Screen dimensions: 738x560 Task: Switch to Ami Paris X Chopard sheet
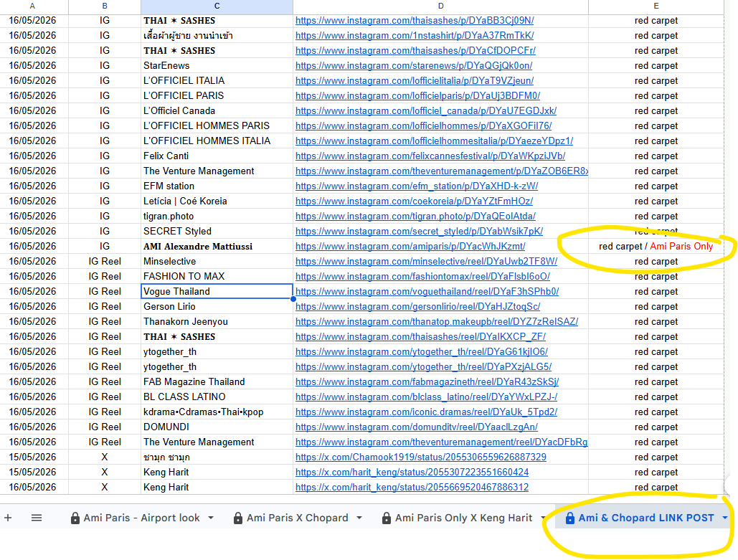coord(298,518)
